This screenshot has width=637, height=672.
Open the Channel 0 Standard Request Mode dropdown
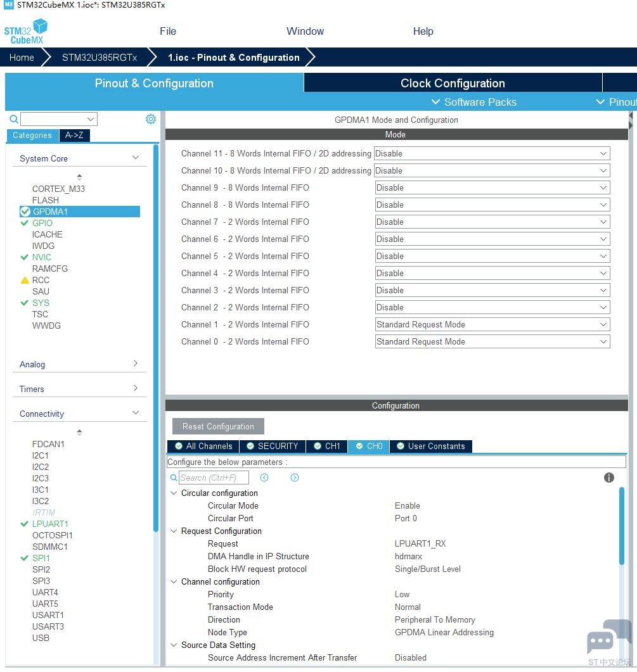coord(492,341)
